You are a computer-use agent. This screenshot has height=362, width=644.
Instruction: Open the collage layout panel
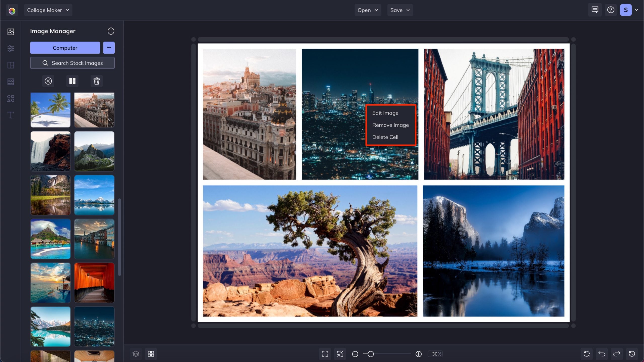tap(11, 65)
